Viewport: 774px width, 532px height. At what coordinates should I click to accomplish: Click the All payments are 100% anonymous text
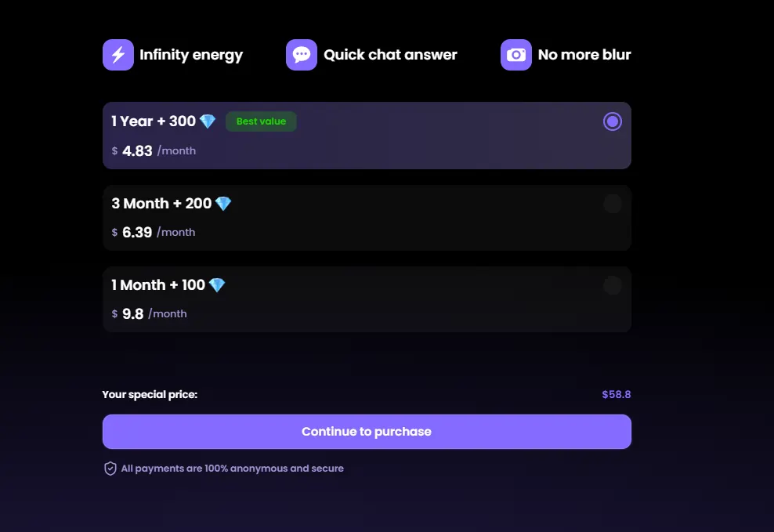pyautogui.click(x=232, y=469)
